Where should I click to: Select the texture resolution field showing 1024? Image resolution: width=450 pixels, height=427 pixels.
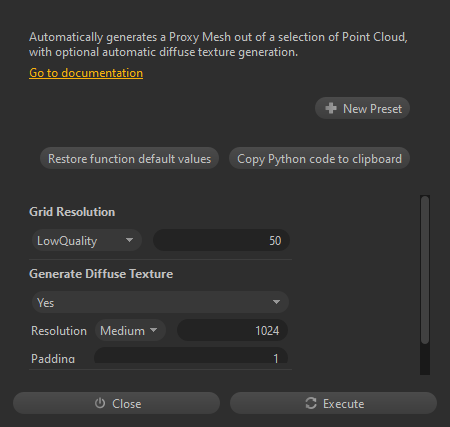pyautogui.click(x=232, y=330)
